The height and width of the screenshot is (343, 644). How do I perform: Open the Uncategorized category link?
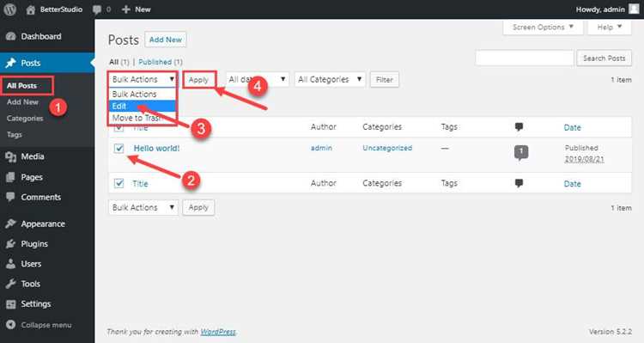tap(387, 148)
